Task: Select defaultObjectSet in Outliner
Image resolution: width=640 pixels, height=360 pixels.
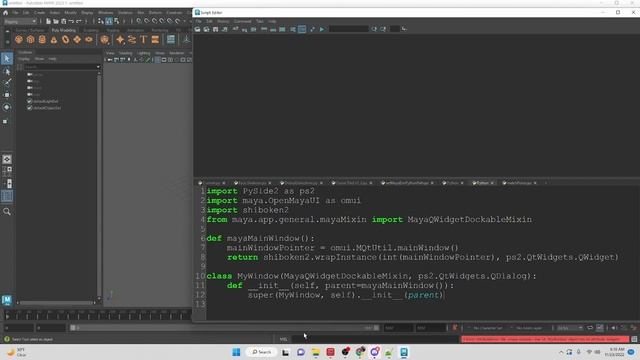Action: coord(47,108)
